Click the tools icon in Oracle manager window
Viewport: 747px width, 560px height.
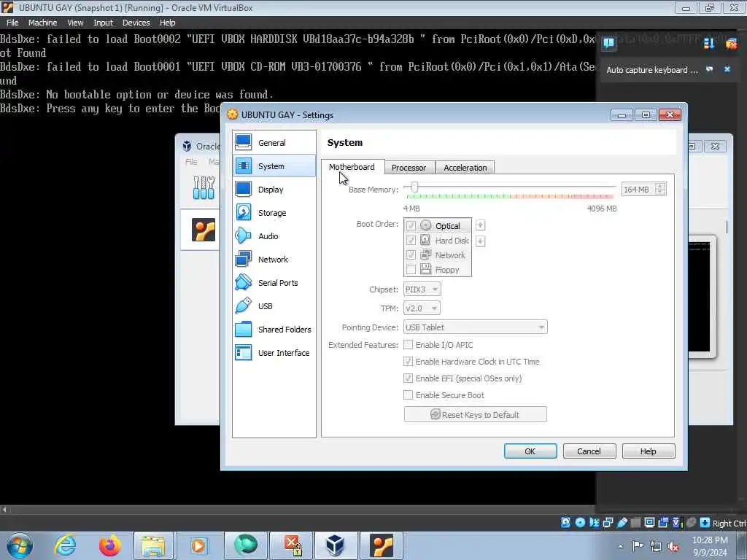coord(204,187)
